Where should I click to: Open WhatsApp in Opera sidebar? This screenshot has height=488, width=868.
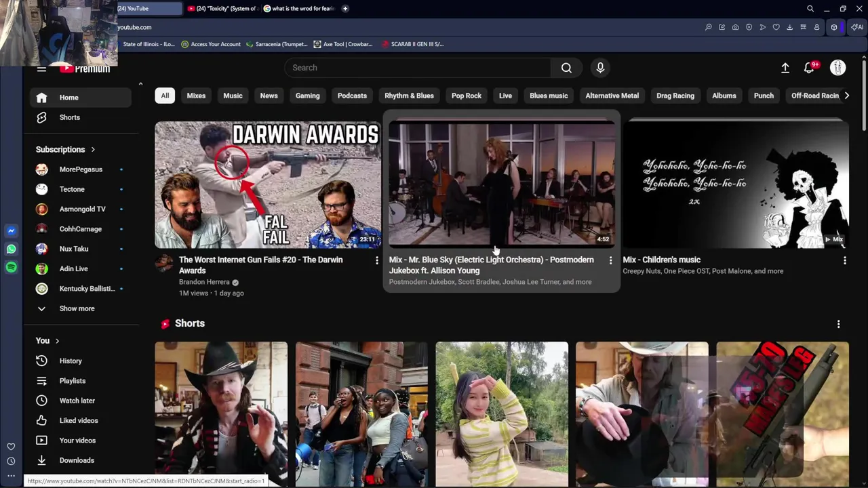tap(11, 249)
